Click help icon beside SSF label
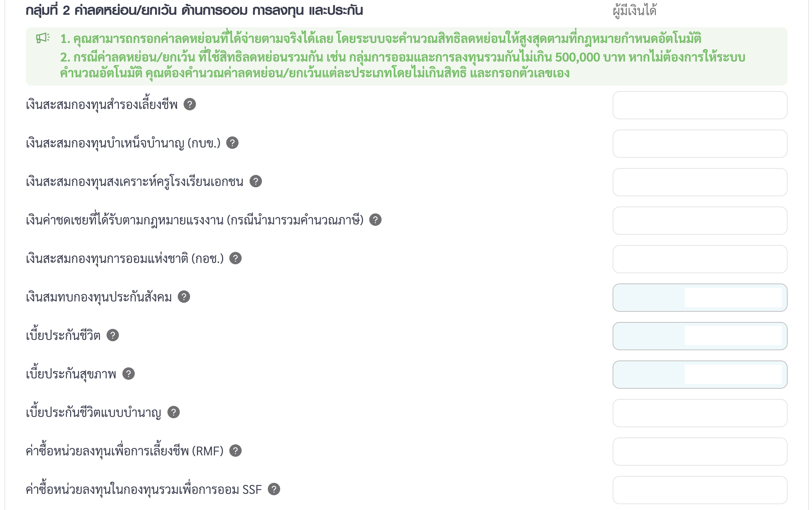This screenshot has width=812, height=510. pos(274,489)
